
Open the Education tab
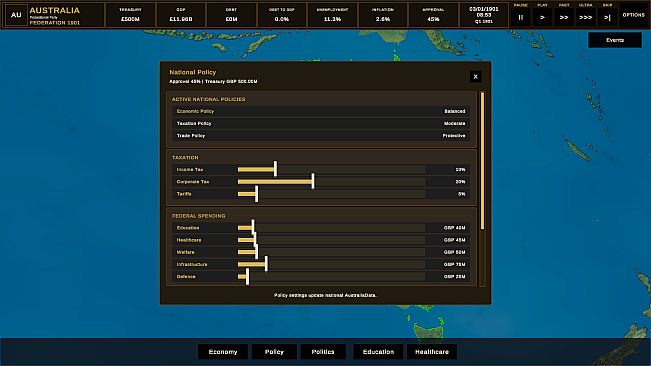point(378,351)
